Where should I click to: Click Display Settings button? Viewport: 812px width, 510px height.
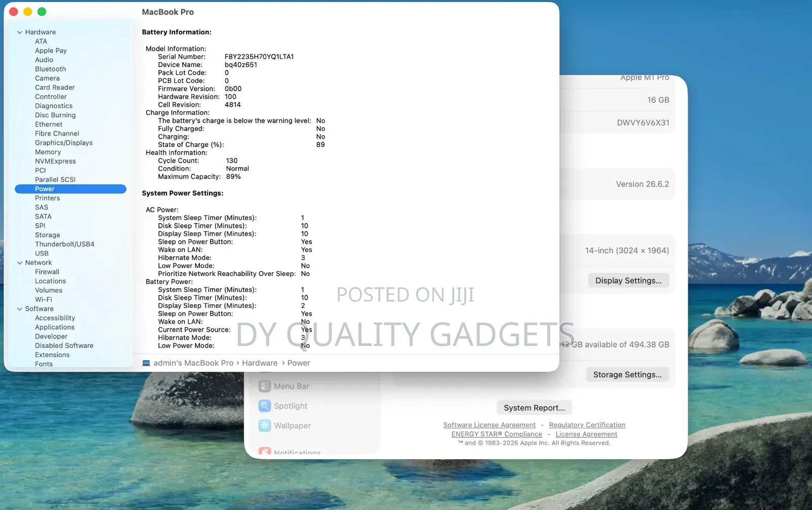pyautogui.click(x=628, y=280)
